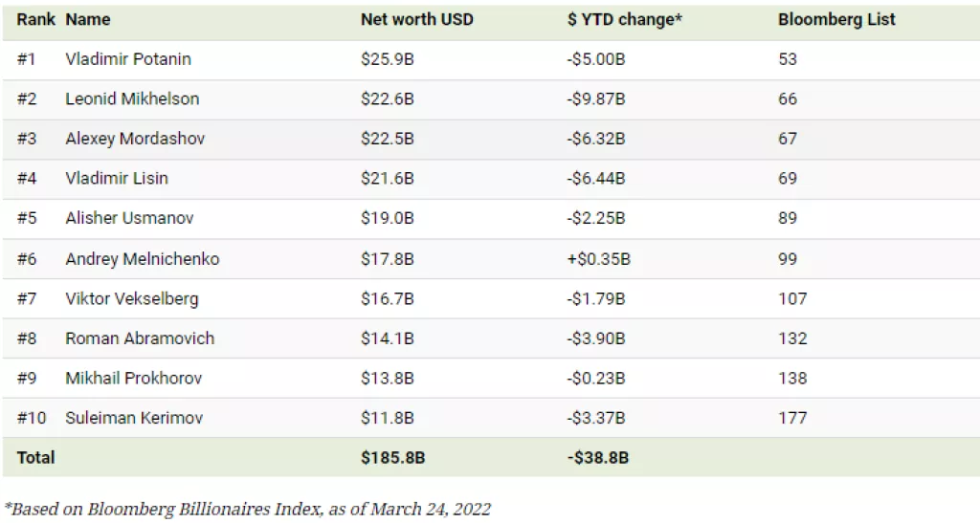Click Suleiman Kerimov's name
The width and height of the screenshot is (980, 523).
[x=134, y=418]
